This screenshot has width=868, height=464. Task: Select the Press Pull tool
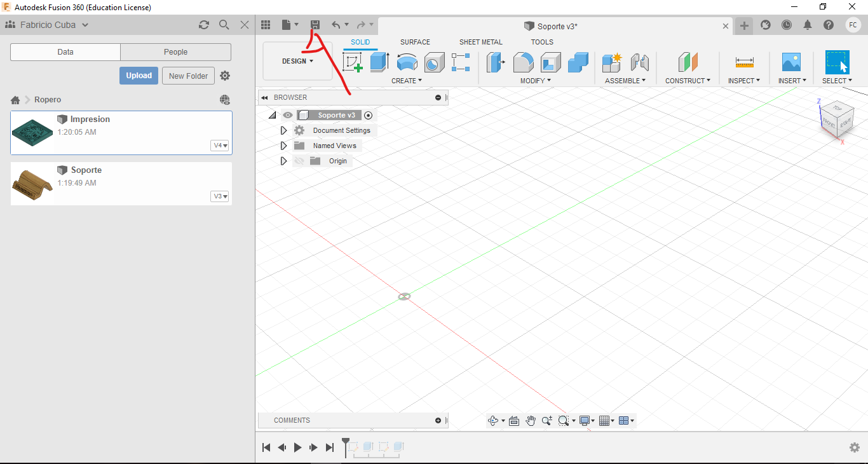(x=496, y=62)
